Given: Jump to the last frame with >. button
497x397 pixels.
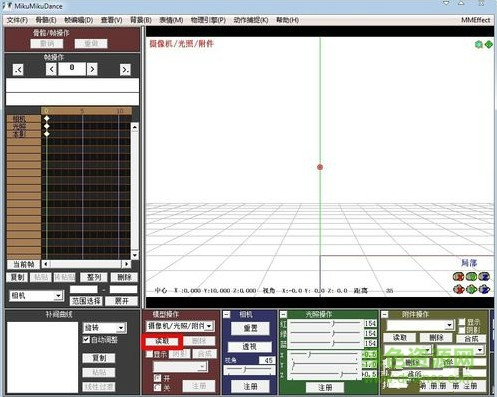Looking at the screenshot, I should pos(125,70).
